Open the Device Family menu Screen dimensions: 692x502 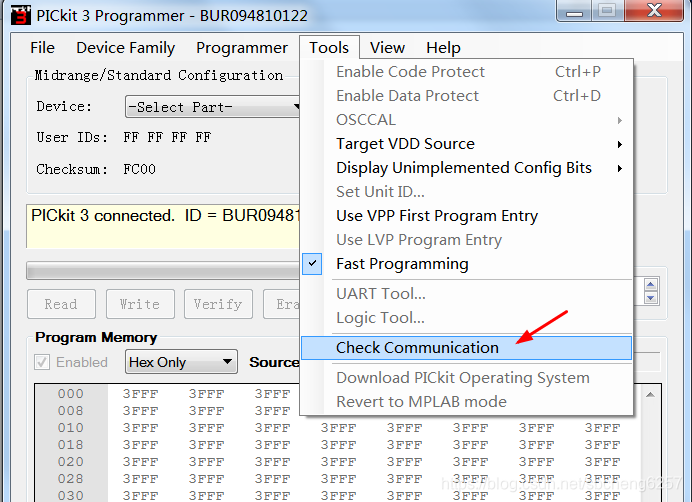pos(125,48)
